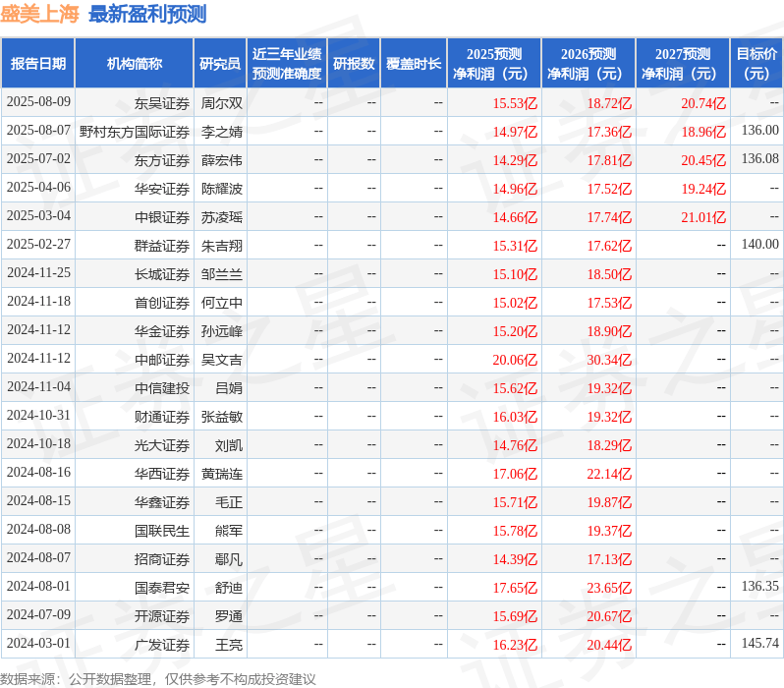
Task: Click target price 140.00
Action: click(760, 245)
